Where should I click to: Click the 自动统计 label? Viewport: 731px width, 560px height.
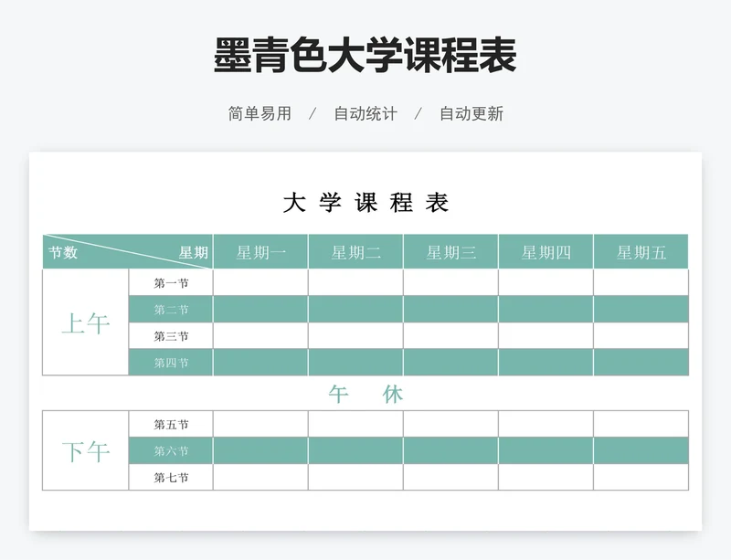365,113
